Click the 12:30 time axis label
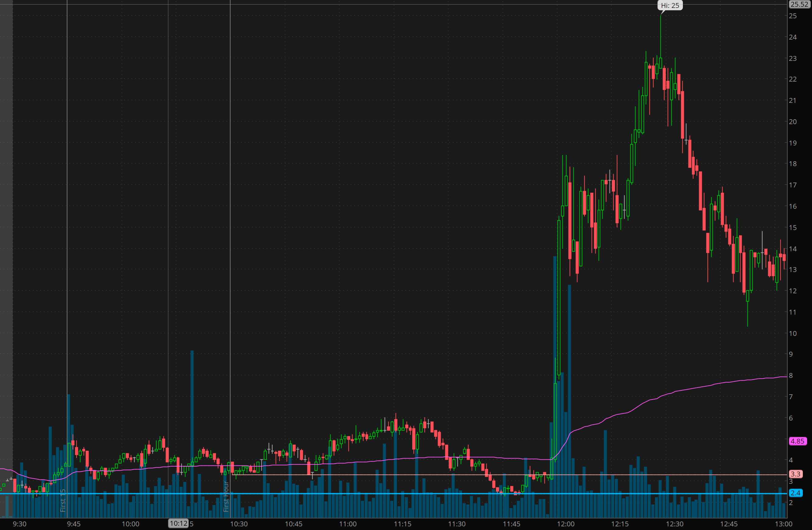 (x=674, y=524)
